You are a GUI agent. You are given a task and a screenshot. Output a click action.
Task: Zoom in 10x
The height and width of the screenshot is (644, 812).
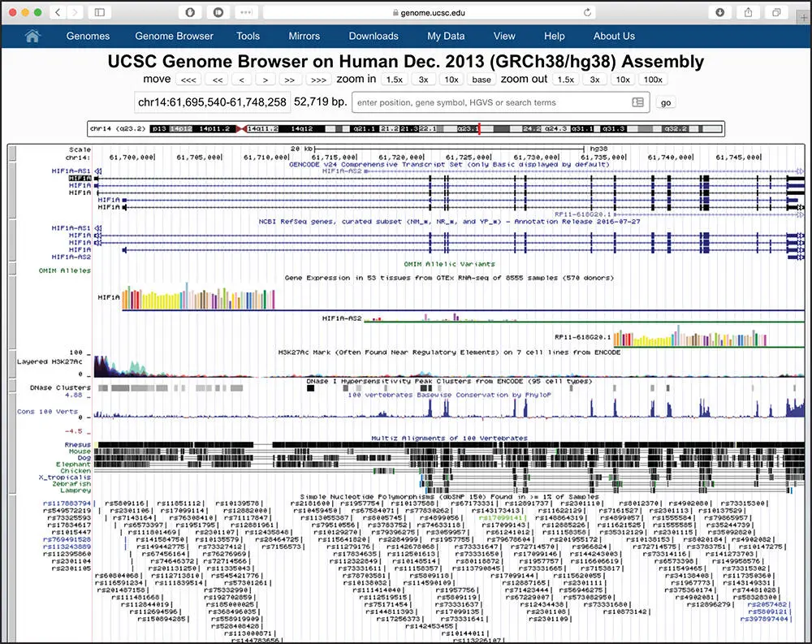pos(451,80)
